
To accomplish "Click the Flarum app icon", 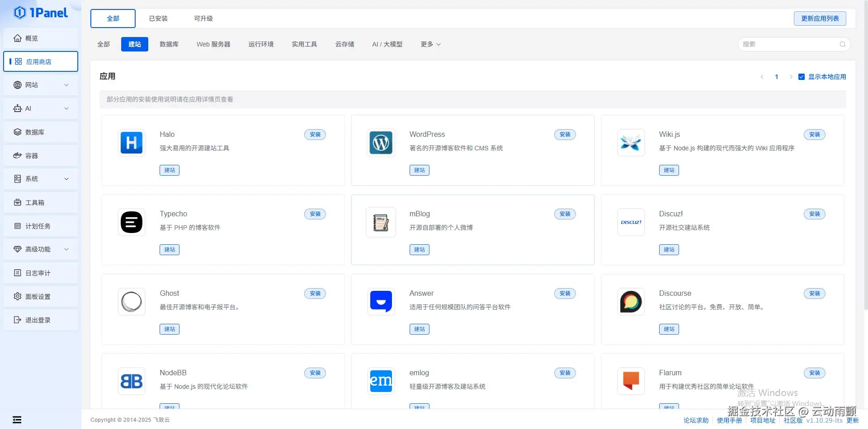I will click(631, 381).
